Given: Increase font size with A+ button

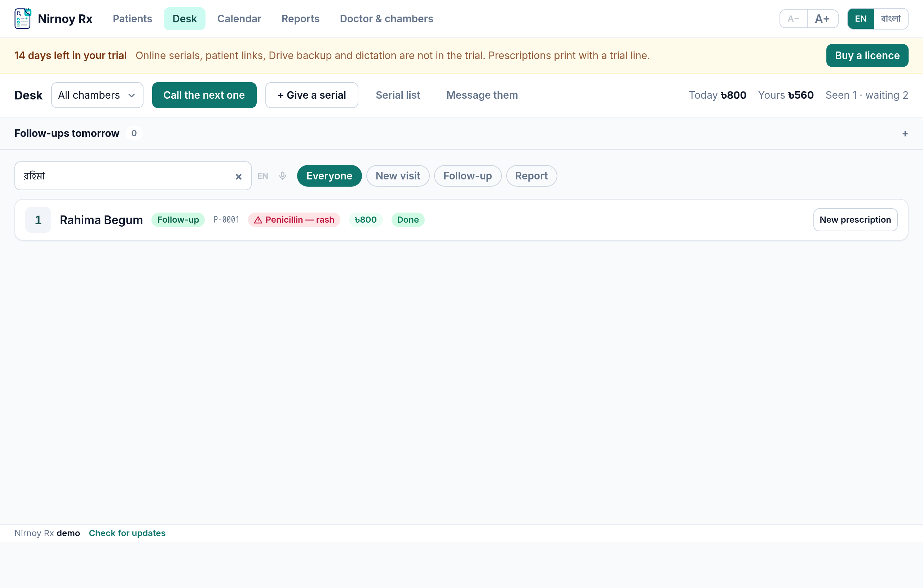Looking at the screenshot, I should [822, 19].
